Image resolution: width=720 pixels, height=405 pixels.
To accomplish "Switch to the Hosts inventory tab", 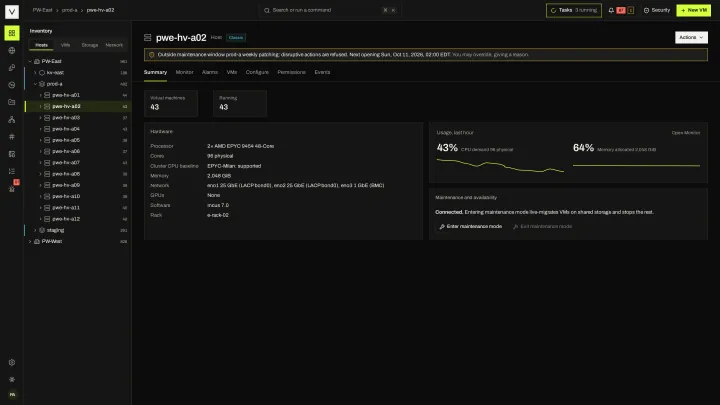I will 41,45.
